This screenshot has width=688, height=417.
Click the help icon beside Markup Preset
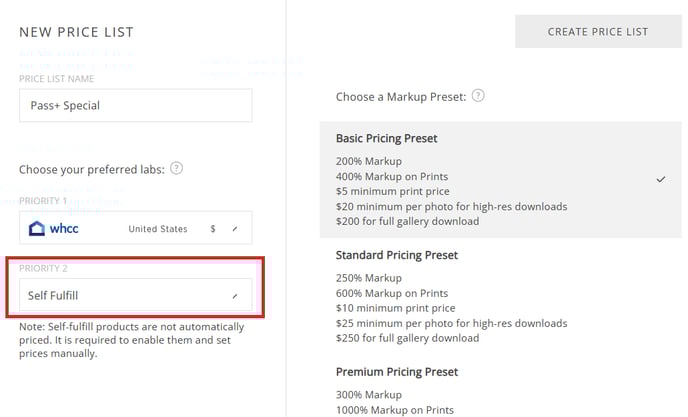[478, 96]
